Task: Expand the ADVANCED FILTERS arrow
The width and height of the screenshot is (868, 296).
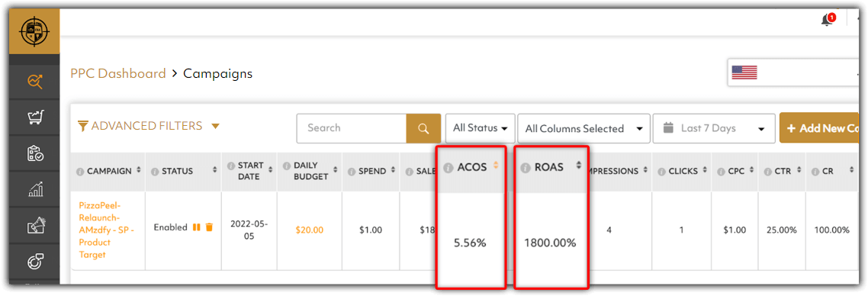Action: (x=215, y=126)
